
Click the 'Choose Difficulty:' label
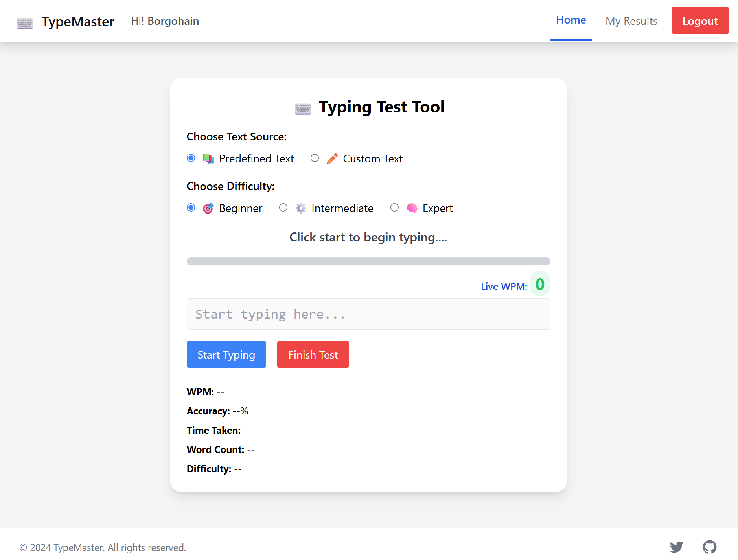[x=231, y=186]
